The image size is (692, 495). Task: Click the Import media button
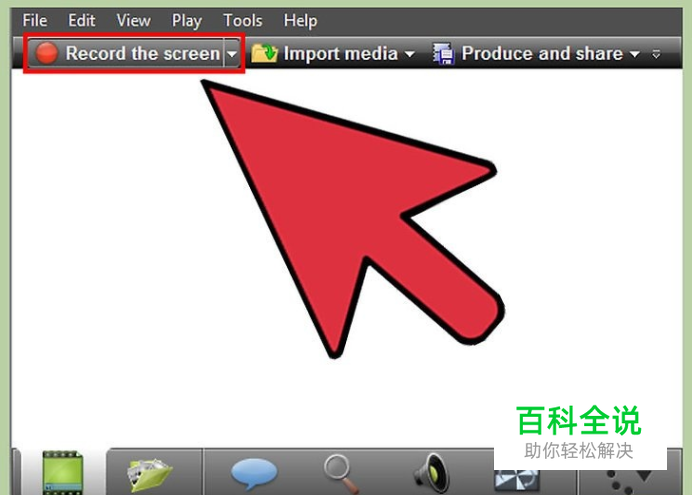point(325,53)
